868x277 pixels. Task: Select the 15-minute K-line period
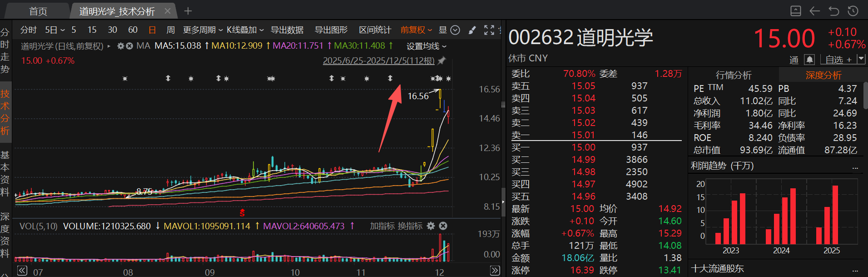tap(92, 30)
